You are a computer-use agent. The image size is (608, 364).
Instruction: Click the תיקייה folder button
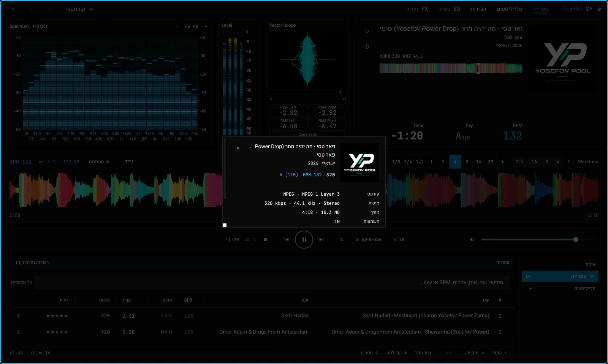point(475,353)
